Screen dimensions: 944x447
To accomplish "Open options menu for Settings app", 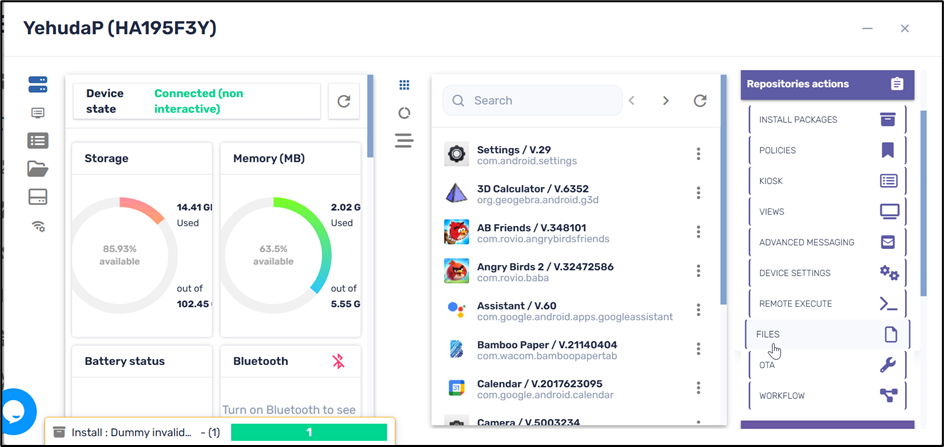I will [x=698, y=154].
